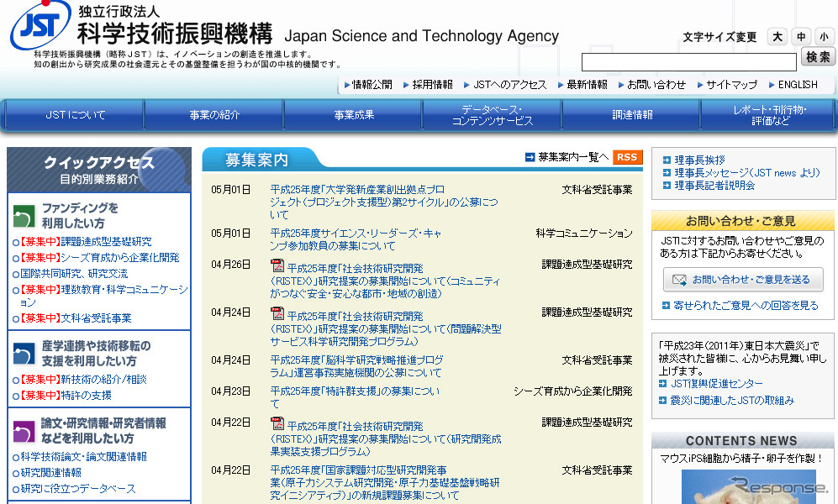Visit the JST復興促進センター link
Image resolution: width=838 pixels, height=504 pixels.
click(714, 385)
